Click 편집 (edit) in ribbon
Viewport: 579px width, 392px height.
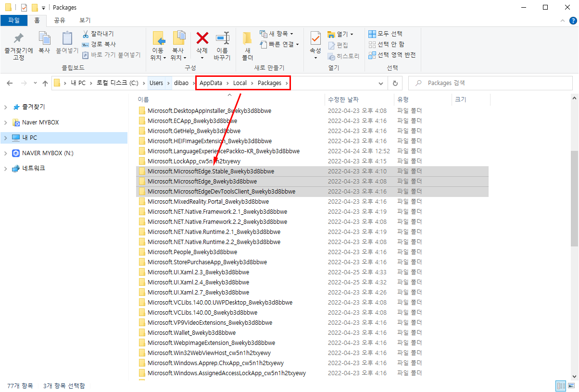coord(338,45)
